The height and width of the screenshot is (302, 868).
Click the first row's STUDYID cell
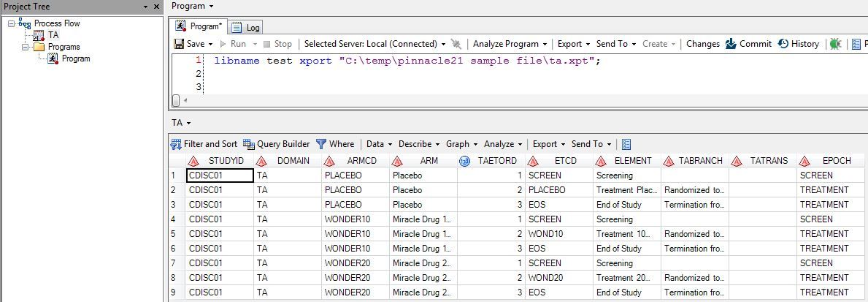220,175
